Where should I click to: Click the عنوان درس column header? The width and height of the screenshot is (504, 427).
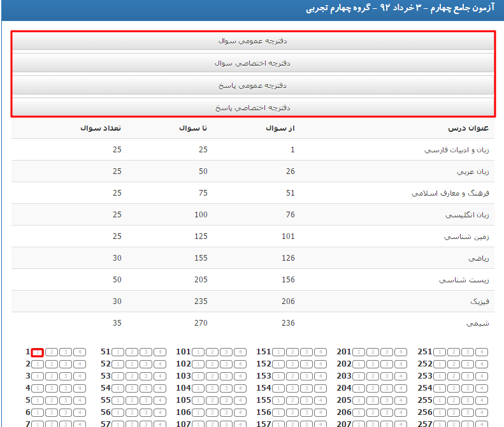click(x=468, y=129)
